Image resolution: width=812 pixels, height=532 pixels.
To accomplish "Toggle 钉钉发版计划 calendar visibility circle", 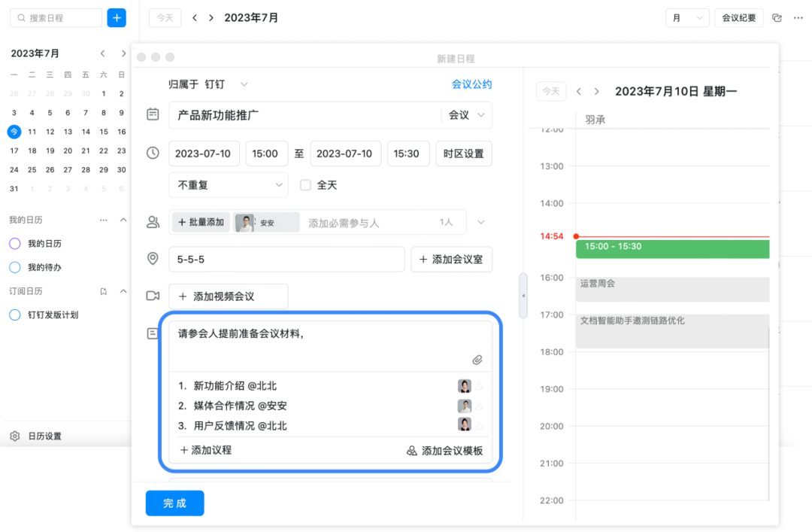I will (x=14, y=315).
